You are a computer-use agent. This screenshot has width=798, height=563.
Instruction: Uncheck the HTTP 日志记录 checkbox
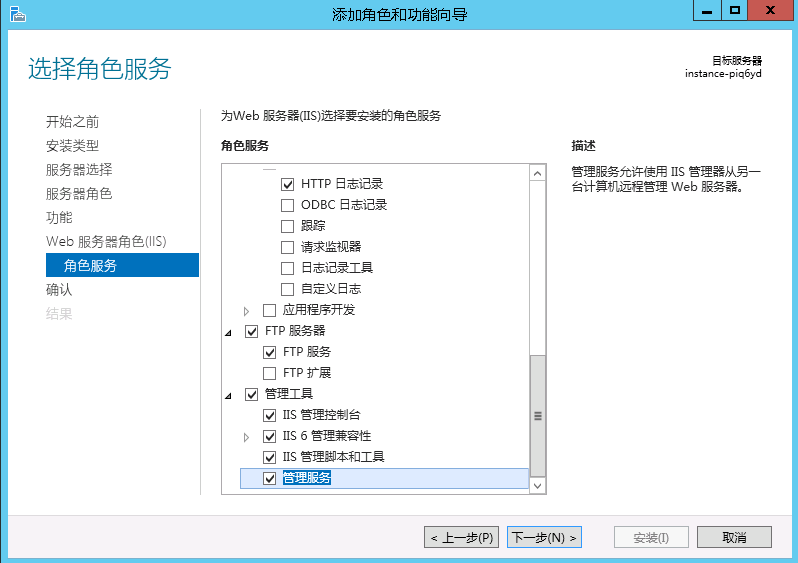tap(288, 184)
